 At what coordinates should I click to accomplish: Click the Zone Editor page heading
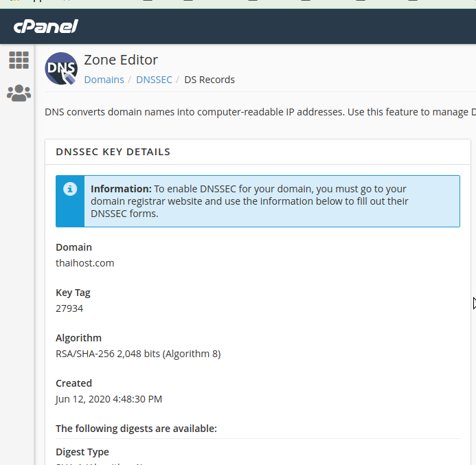coord(121,60)
